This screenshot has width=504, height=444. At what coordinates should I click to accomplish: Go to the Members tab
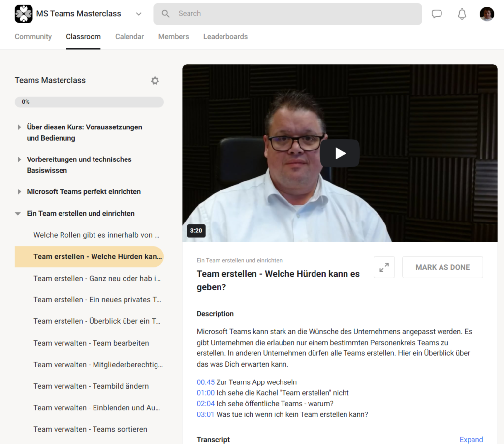coord(174,36)
